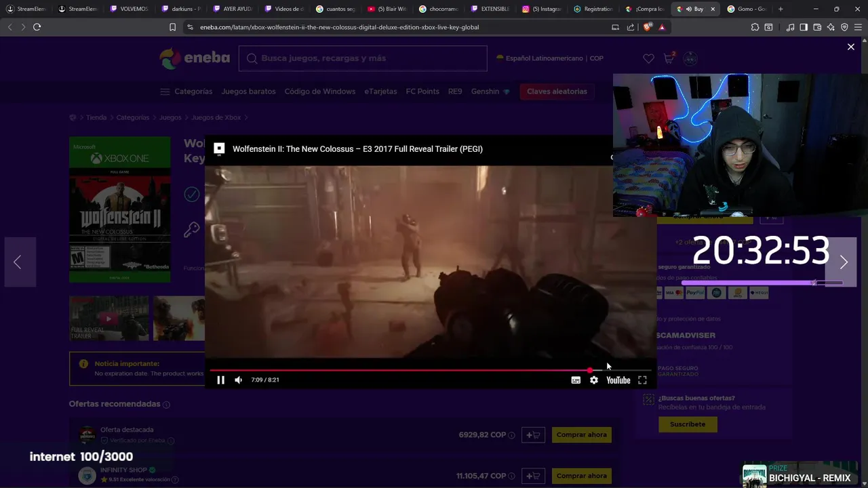868x488 pixels.
Task: Open browser extensions puzzle icon
Action: [x=755, y=27]
